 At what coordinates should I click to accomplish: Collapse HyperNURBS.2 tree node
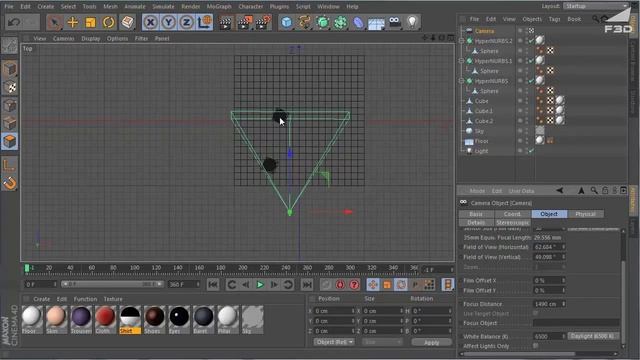coord(462,41)
